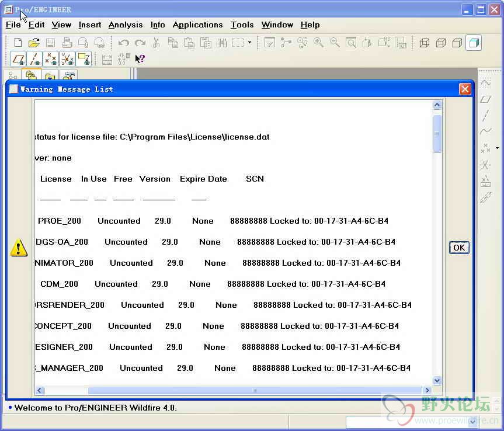The image size is (504, 431).
Task: Click the Print icon
Action: coord(67,43)
